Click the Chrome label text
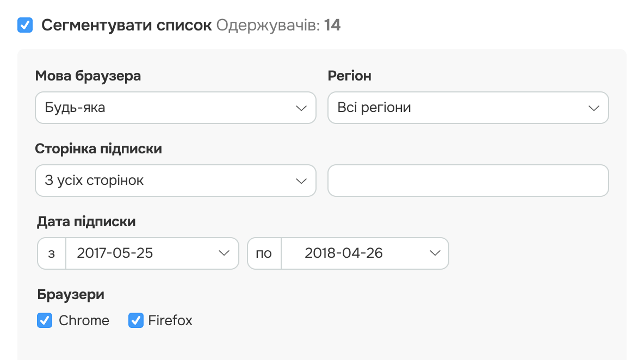 point(84,321)
